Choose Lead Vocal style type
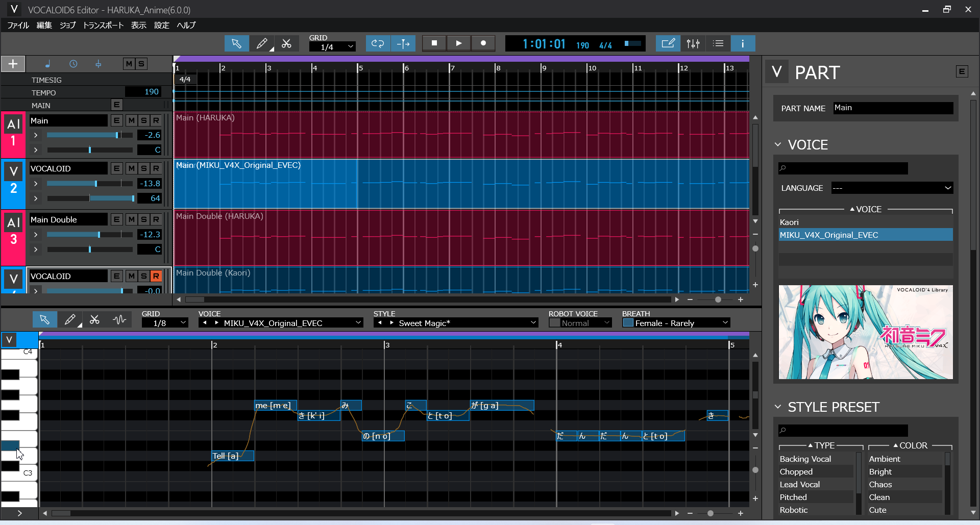Screen dimensions: 980x525 [x=816, y=484]
